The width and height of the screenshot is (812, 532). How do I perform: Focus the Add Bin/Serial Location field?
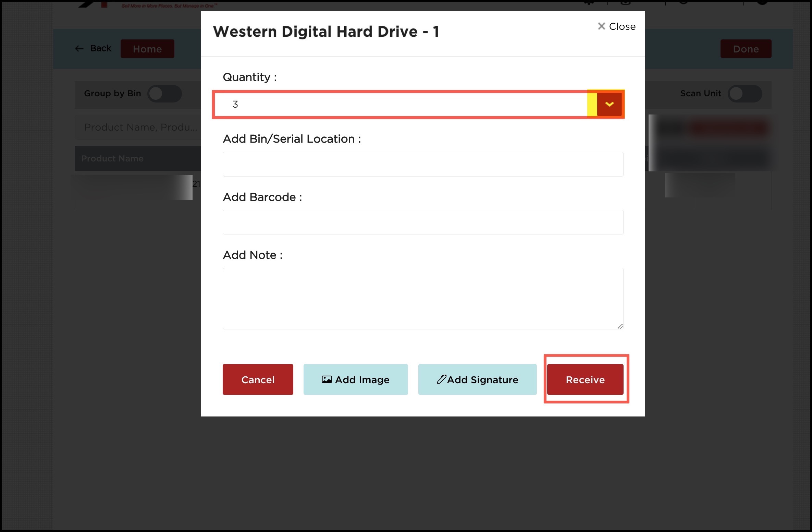(422, 164)
